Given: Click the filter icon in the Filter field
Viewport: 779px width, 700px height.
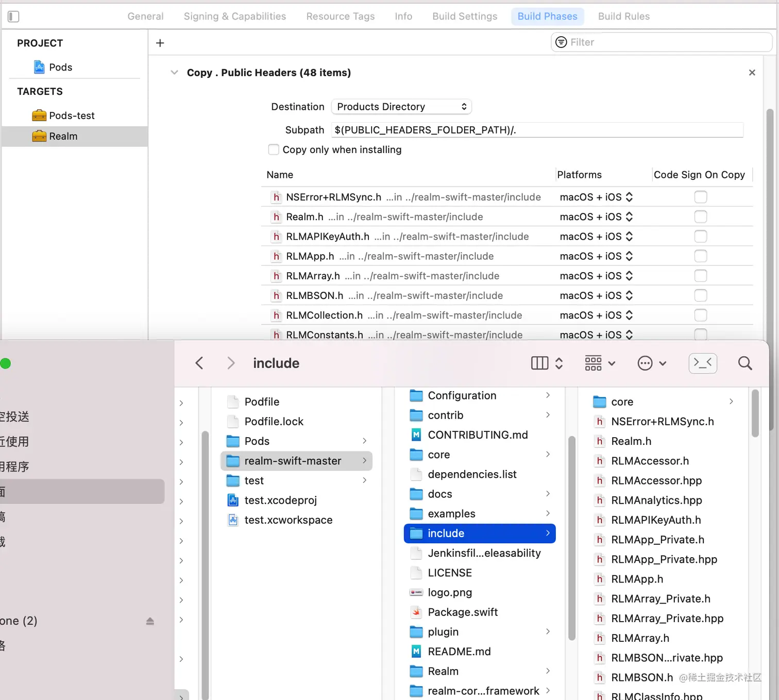Looking at the screenshot, I should (561, 42).
